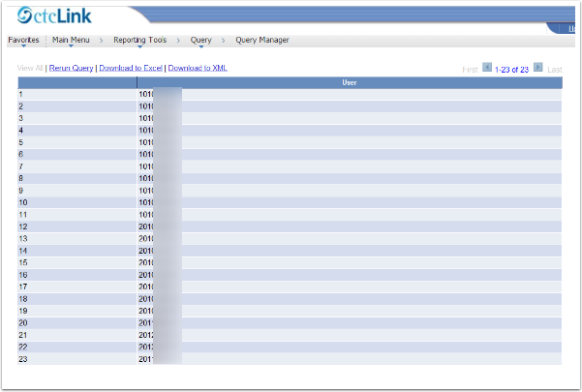
Task: Select row number 5 cell
Action: (x=77, y=143)
